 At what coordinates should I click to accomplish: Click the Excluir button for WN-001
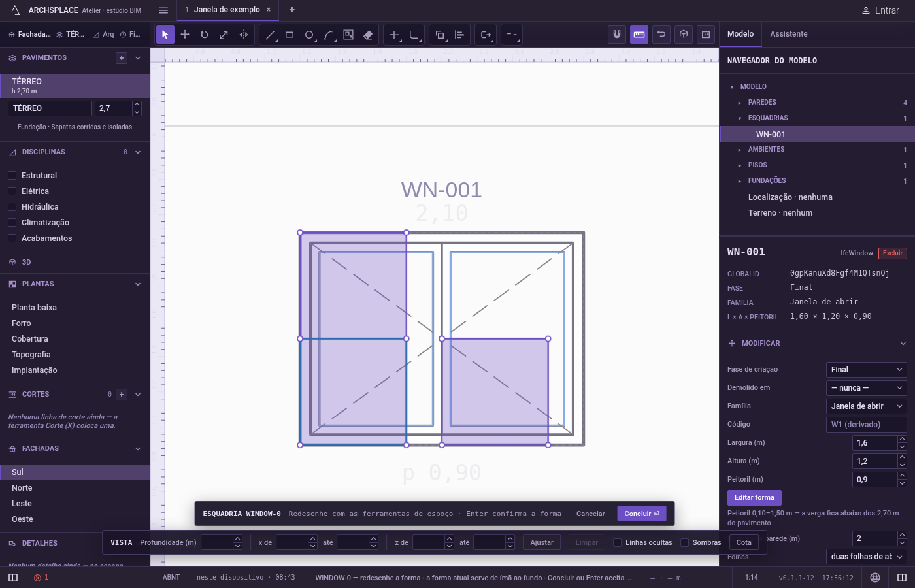coord(892,253)
